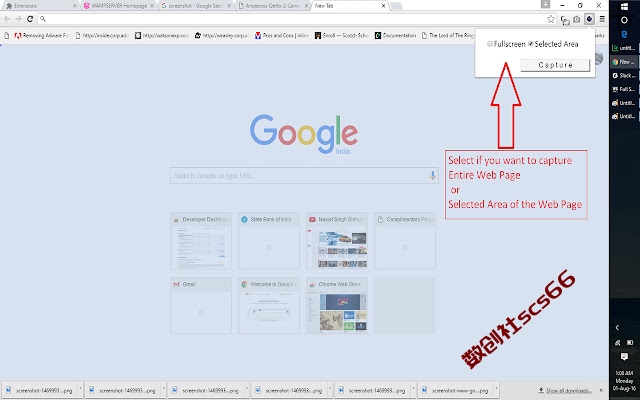Open the Navjot Singh Sidhu thumbnail
The image size is (640, 400).
click(337, 240)
